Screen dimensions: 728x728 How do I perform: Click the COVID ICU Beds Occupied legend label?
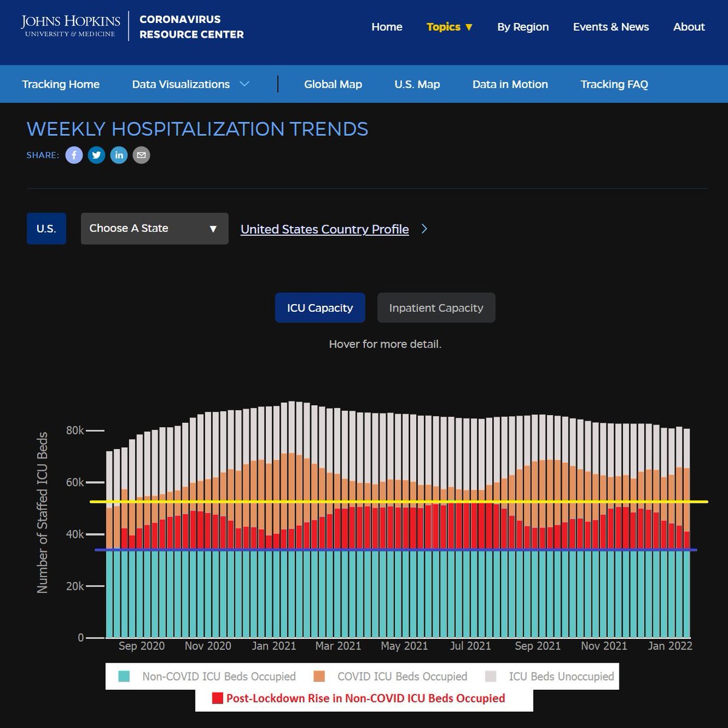pos(402,676)
